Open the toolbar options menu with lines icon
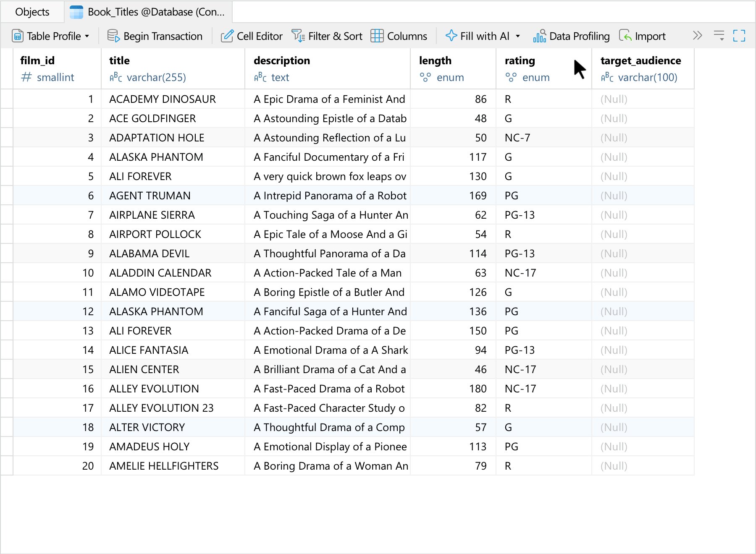Image resolution: width=756 pixels, height=554 pixels. click(719, 35)
